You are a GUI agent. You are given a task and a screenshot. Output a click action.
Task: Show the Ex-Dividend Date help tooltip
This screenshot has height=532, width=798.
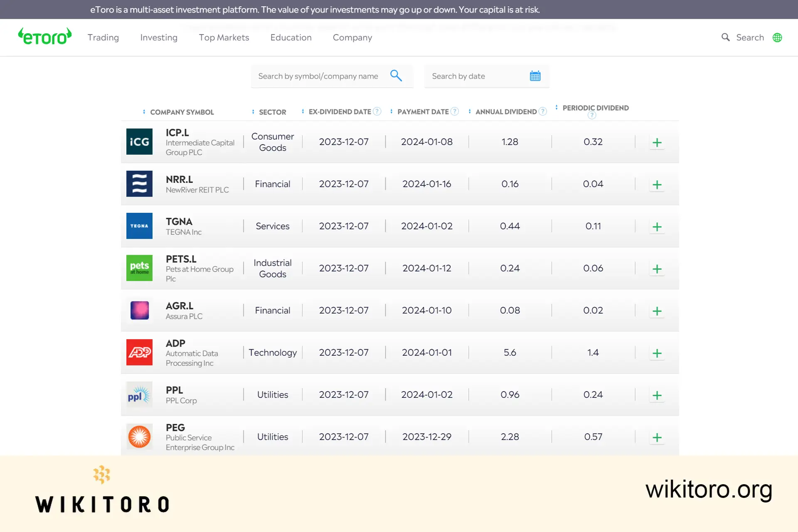click(377, 111)
